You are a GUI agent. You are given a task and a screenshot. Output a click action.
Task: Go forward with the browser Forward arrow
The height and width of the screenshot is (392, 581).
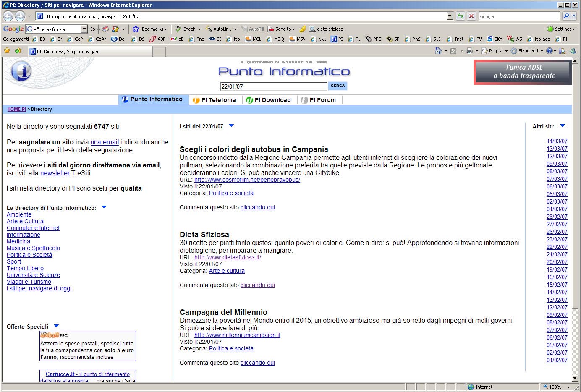[x=20, y=16]
